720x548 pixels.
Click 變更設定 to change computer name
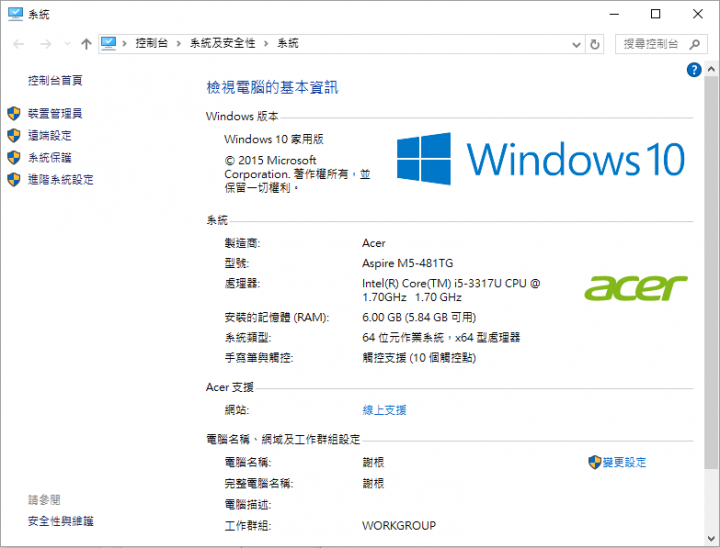(624, 462)
